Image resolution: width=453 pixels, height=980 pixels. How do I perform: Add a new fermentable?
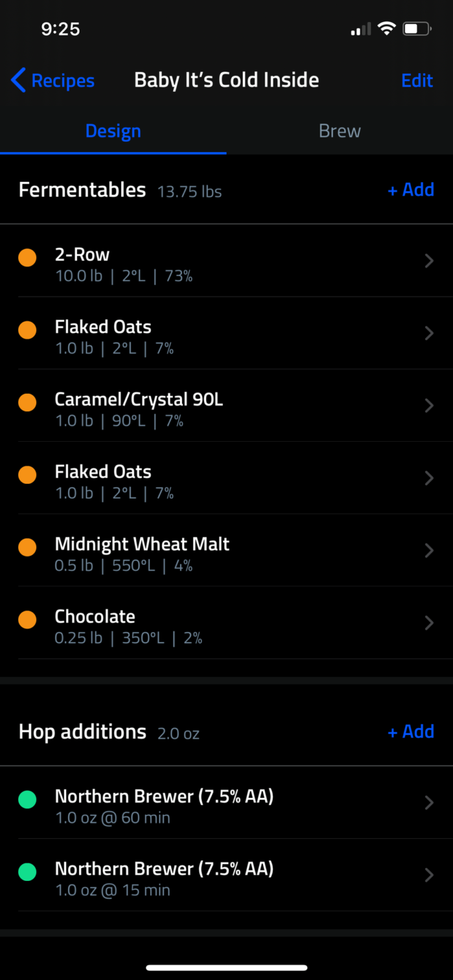tap(411, 190)
